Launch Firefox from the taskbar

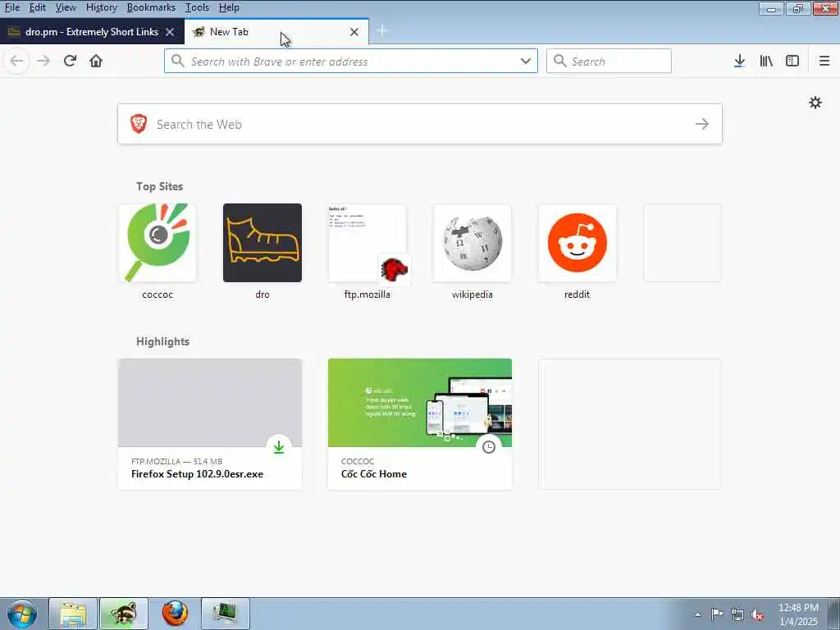(x=175, y=614)
